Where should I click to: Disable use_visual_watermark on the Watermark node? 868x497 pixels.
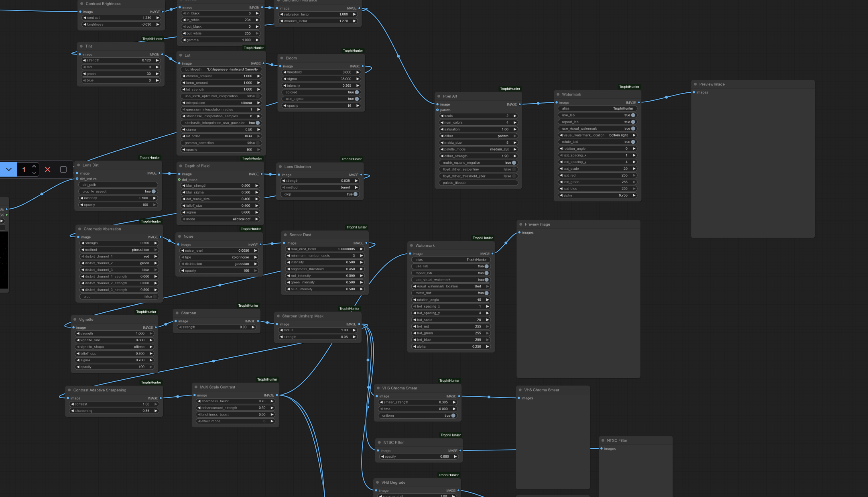tap(633, 128)
